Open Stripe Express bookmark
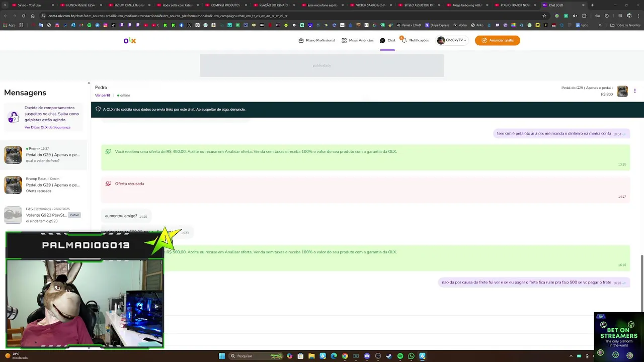The height and width of the screenshot is (362, 644). (437, 25)
